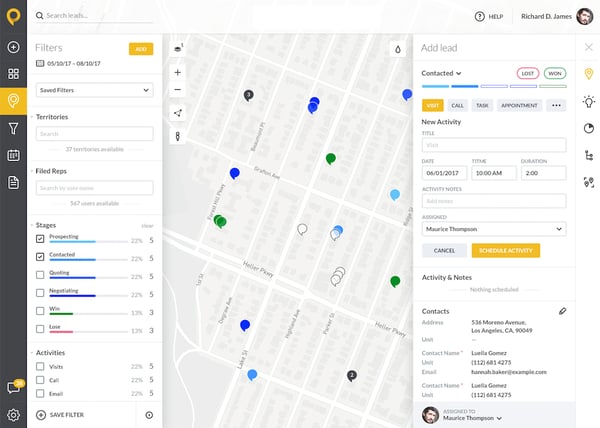600x428 pixels.
Task: Collapse the Filed Reps section
Action: click(32, 171)
